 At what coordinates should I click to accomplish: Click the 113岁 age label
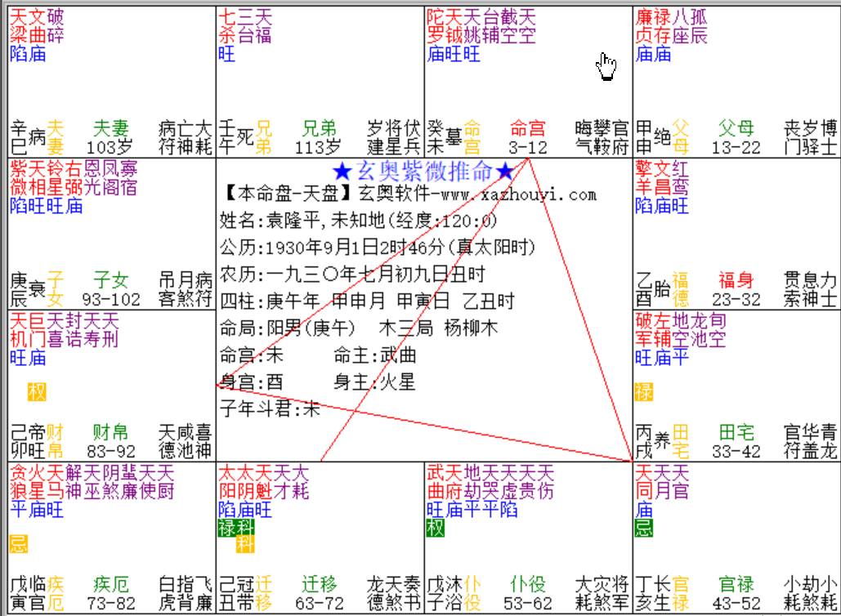(319, 147)
